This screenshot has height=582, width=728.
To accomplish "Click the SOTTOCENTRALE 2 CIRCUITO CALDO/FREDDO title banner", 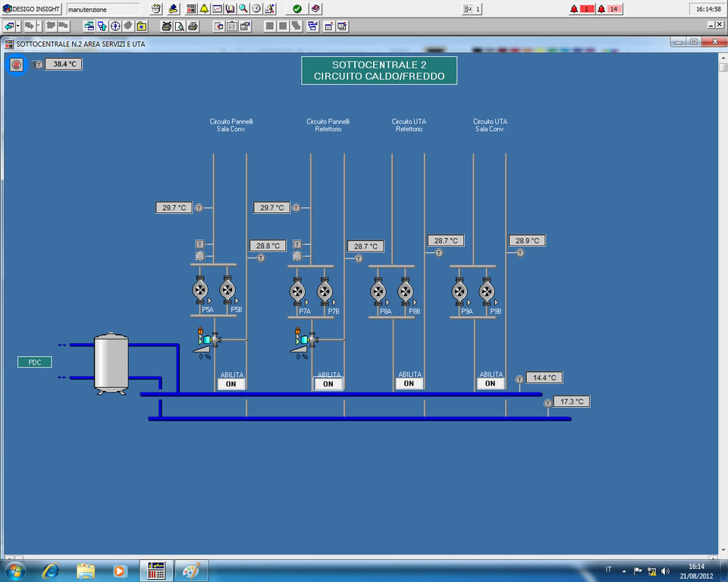I will pos(379,70).
